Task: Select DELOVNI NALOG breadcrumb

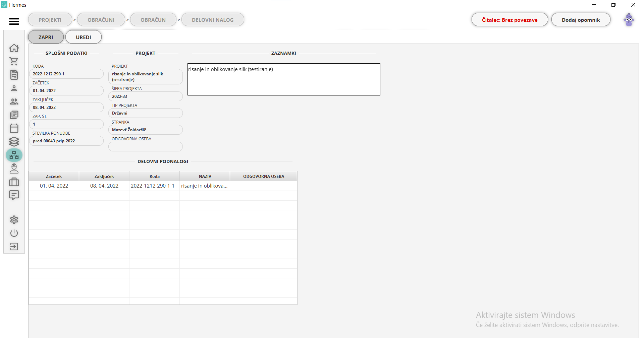Action: (x=213, y=20)
